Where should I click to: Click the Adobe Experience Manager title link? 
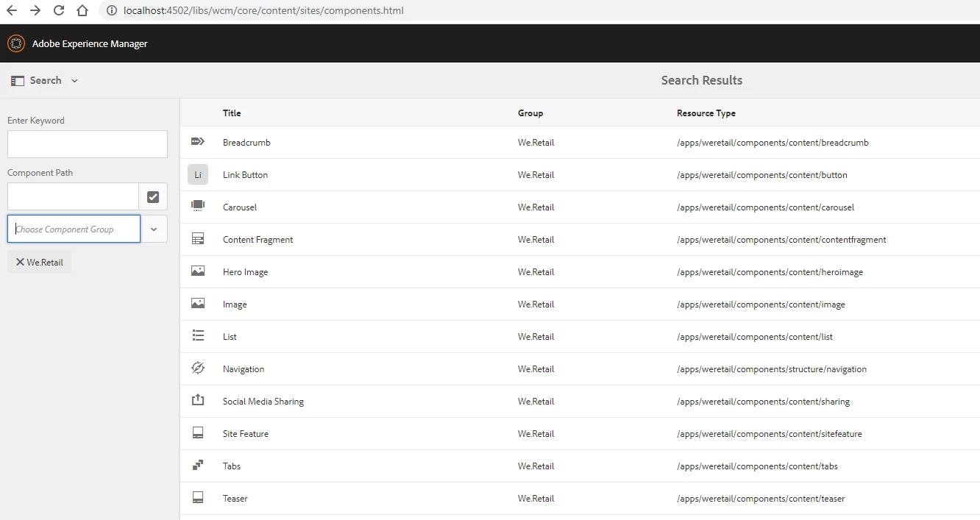click(x=90, y=43)
